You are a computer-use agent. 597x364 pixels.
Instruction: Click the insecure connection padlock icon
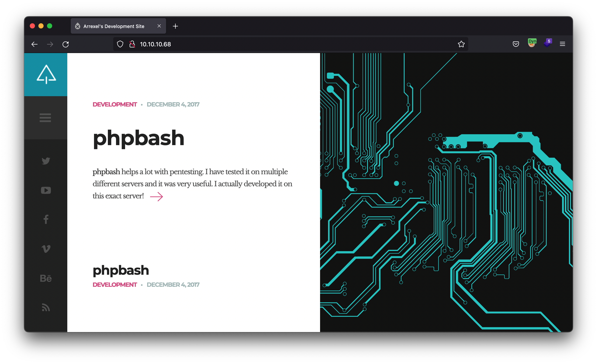tap(132, 44)
